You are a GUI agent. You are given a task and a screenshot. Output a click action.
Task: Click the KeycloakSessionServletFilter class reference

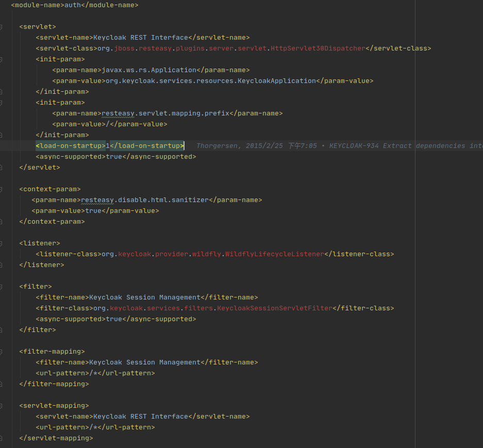click(x=275, y=308)
